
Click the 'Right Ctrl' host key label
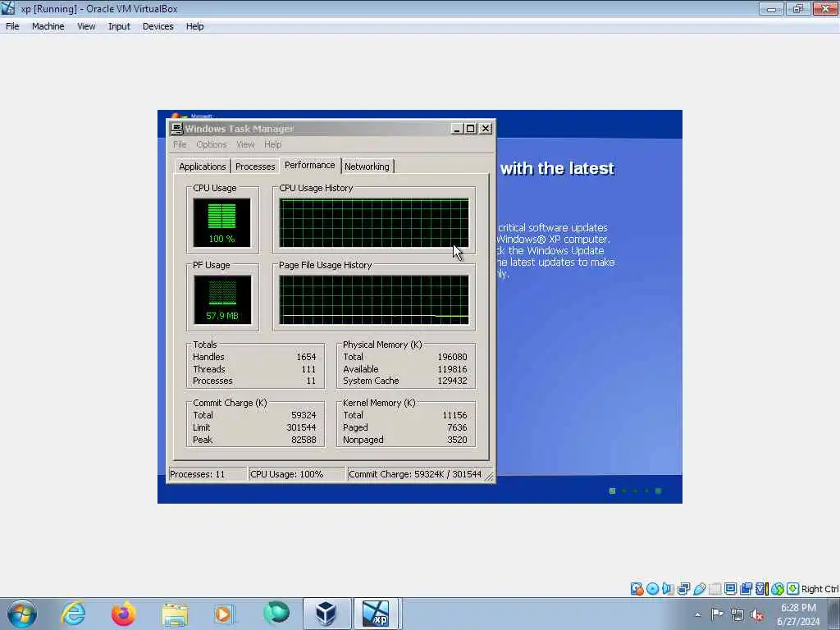point(819,589)
